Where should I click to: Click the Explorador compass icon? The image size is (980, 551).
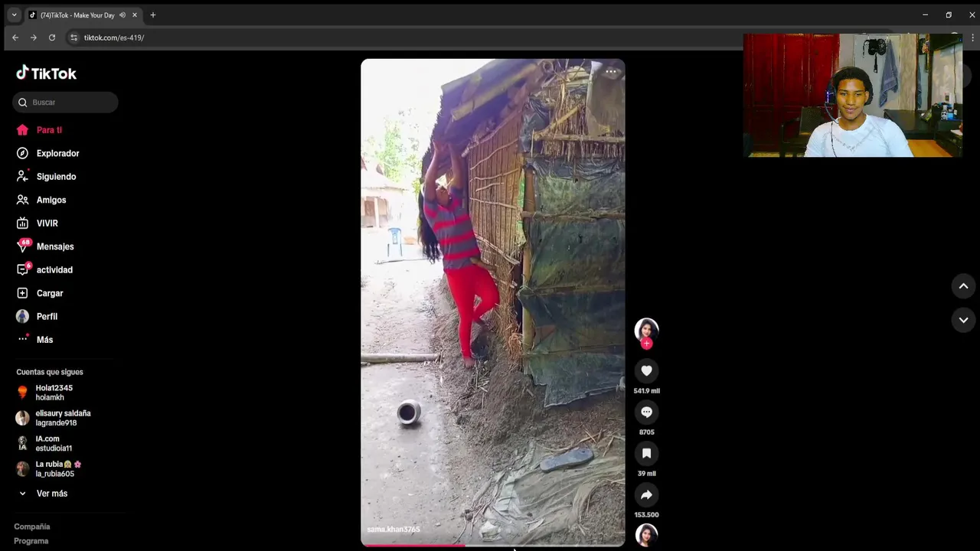click(22, 153)
